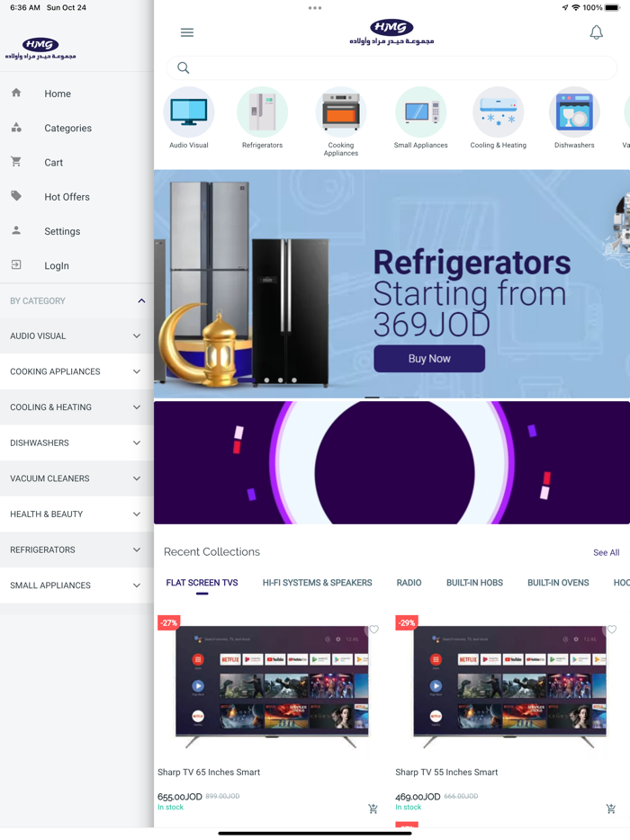Select the Small Appliances category icon
Screen dimensions: 630x840
[x=421, y=112]
